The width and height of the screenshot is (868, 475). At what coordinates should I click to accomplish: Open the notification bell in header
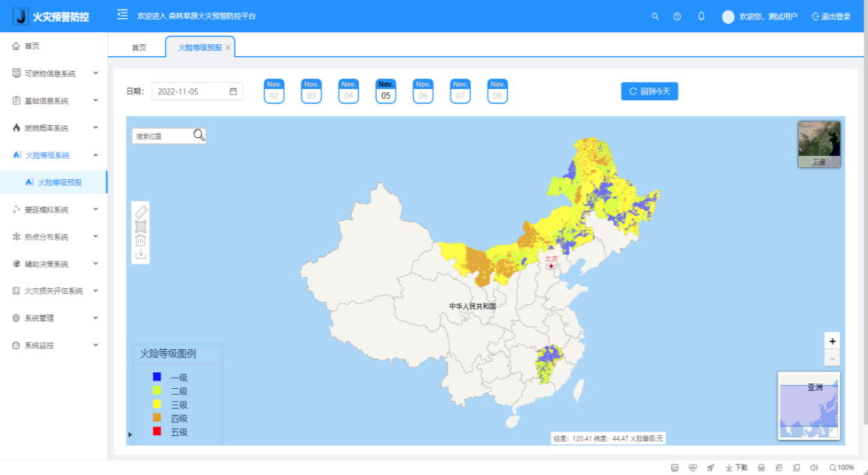click(702, 16)
